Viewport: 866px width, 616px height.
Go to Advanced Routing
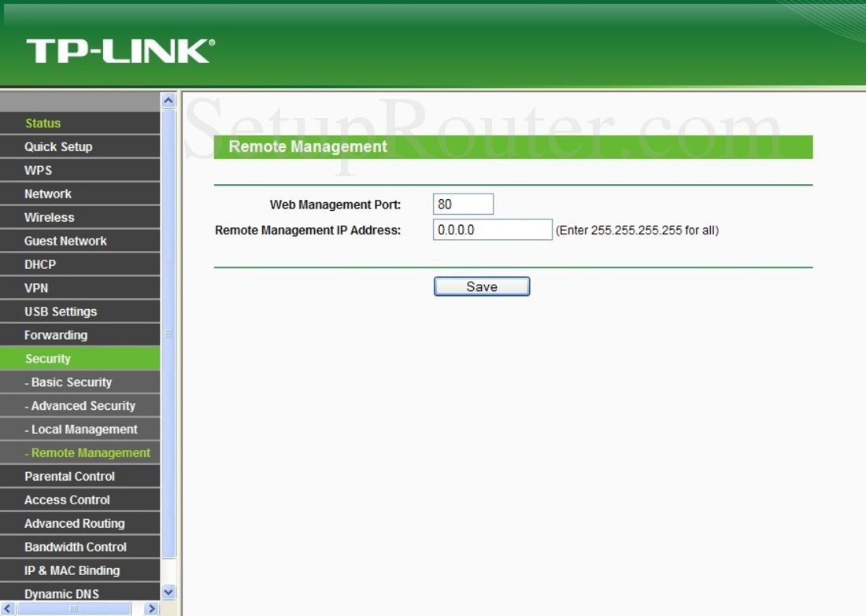(x=80, y=523)
